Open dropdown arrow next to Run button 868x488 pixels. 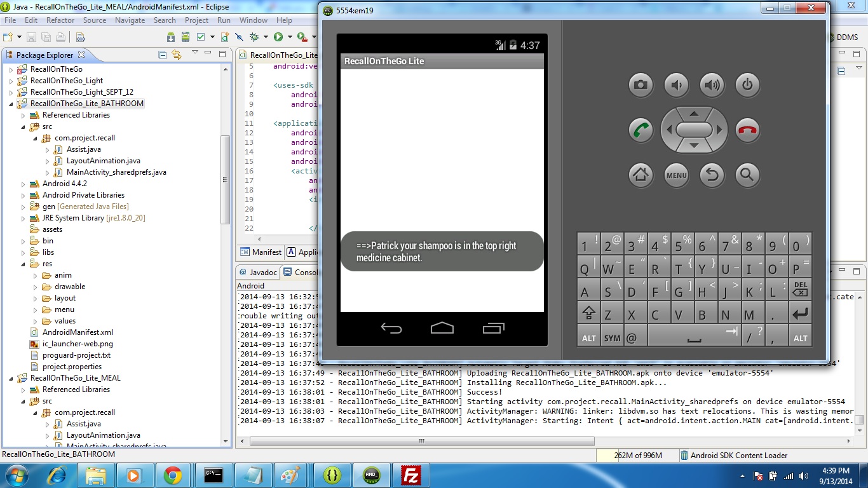coord(290,37)
